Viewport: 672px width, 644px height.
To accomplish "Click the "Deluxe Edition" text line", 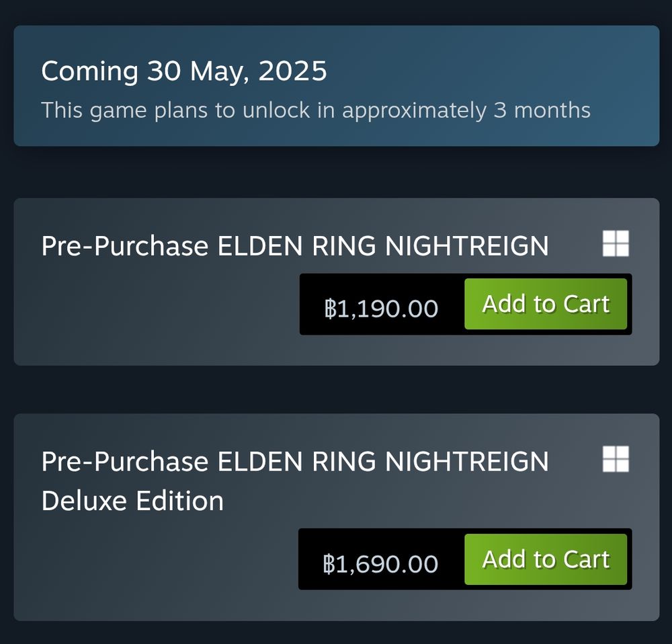I will pos(132,501).
